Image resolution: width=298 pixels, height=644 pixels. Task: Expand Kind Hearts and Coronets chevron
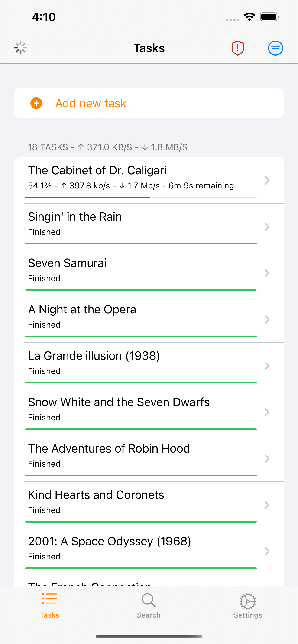coord(267,505)
